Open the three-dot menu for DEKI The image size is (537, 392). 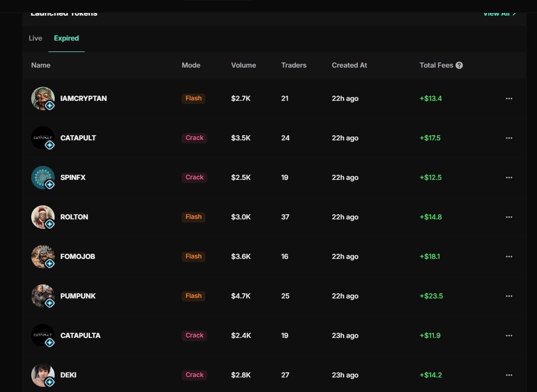[x=509, y=375]
